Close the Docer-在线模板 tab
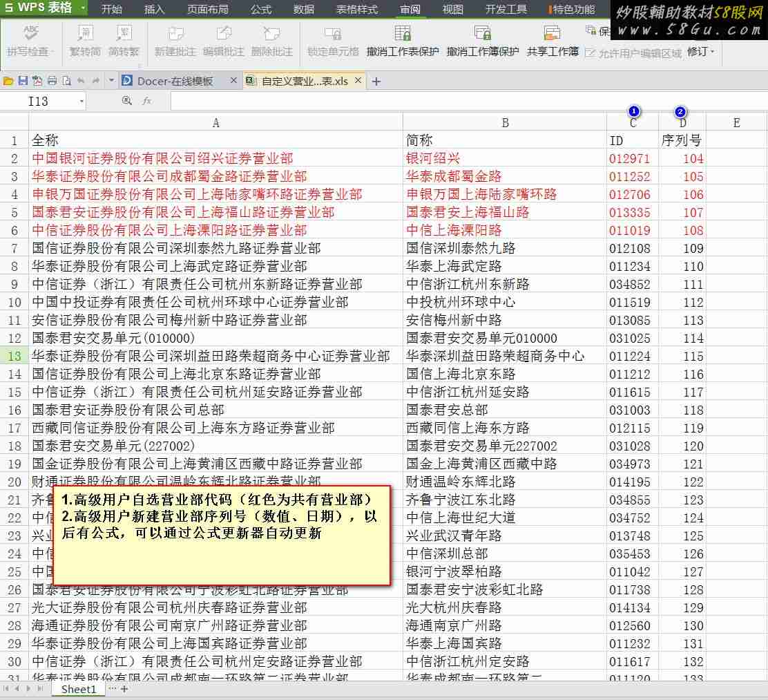Image resolution: width=768 pixels, height=700 pixels. 233,80
